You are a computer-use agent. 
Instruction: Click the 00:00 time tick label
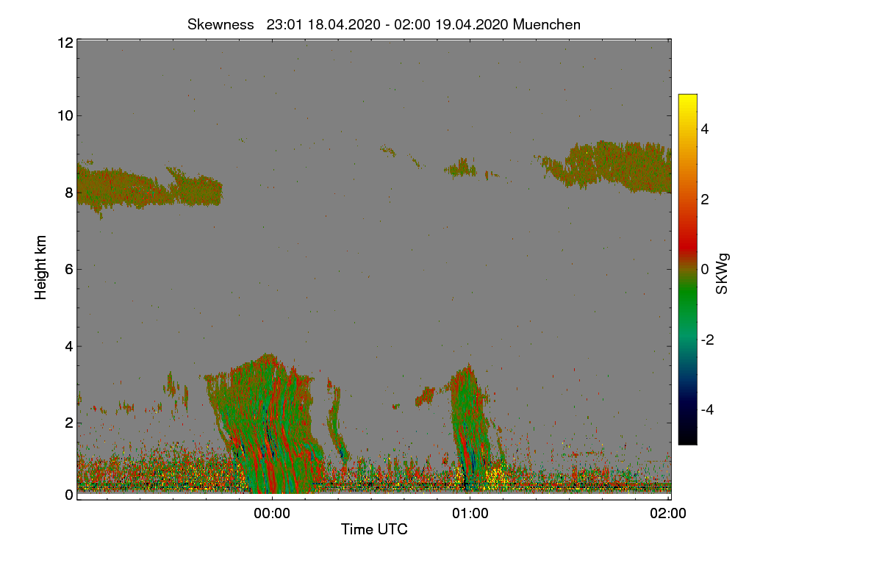[272, 514]
